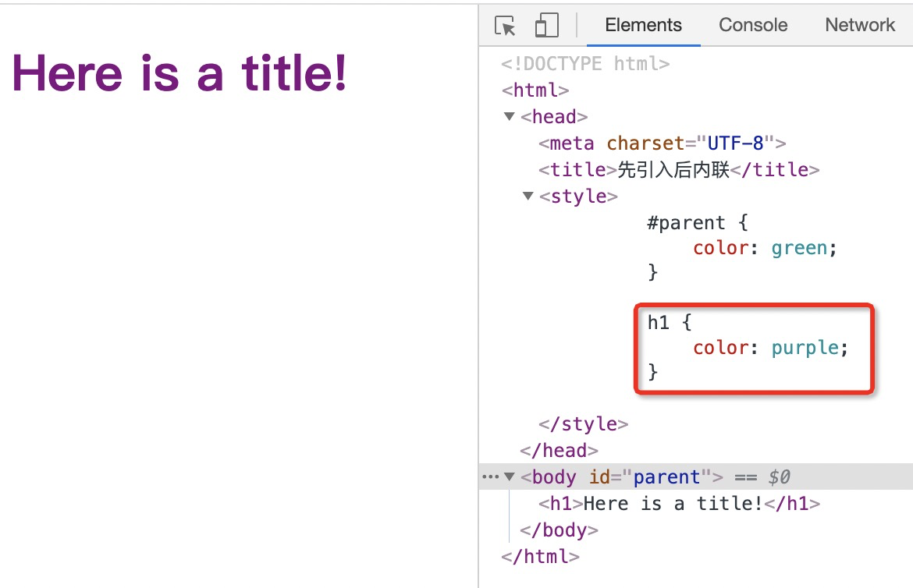This screenshot has height=588, width=913.
Task: Select the closing body tag
Action: coord(559,530)
